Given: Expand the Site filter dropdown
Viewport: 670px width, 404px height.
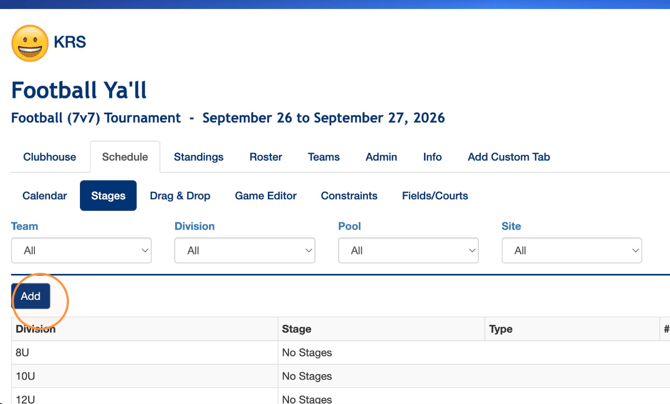Looking at the screenshot, I should pyautogui.click(x=572, y=251).
